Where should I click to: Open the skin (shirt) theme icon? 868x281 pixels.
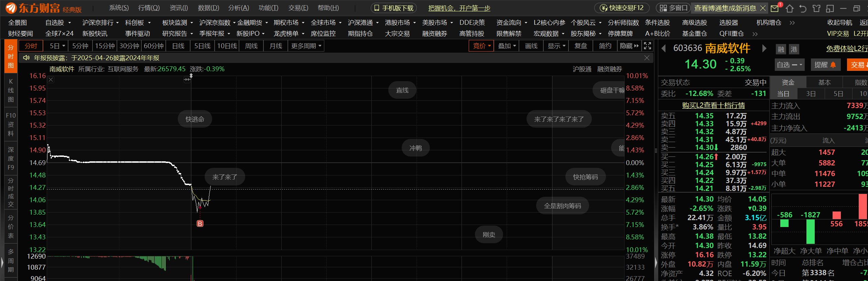(x=816, y=8)
